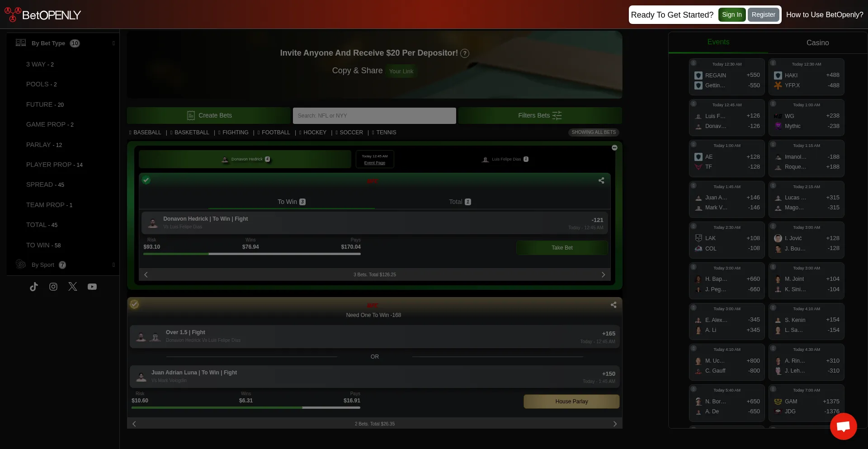Select the Luis Felipe Dias fighter side
Screen dimensions: 868x449
(x=505, y=159)
